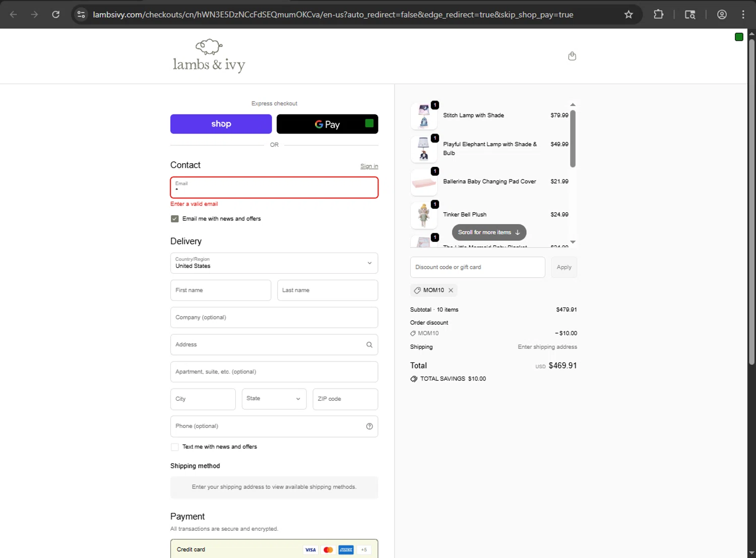Click the total savings tag icon
The image size is (756, 558).
click(414, 379)
